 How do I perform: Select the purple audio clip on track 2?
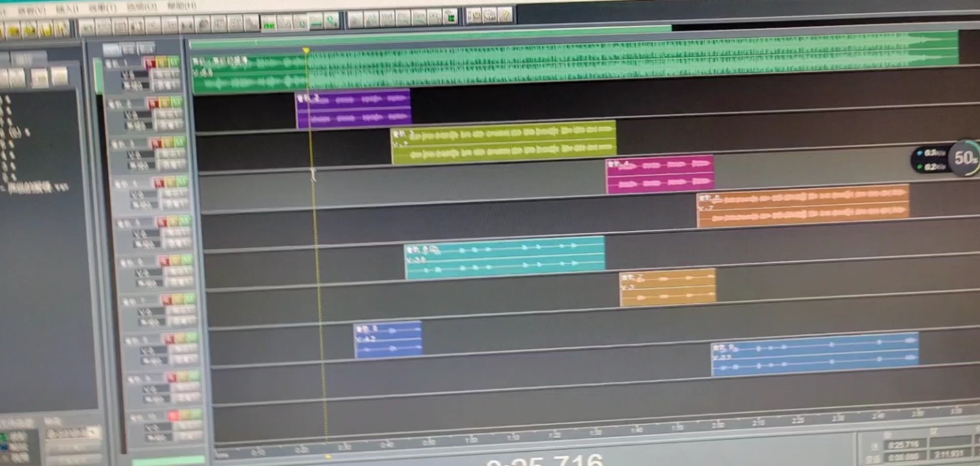(353, 109)
